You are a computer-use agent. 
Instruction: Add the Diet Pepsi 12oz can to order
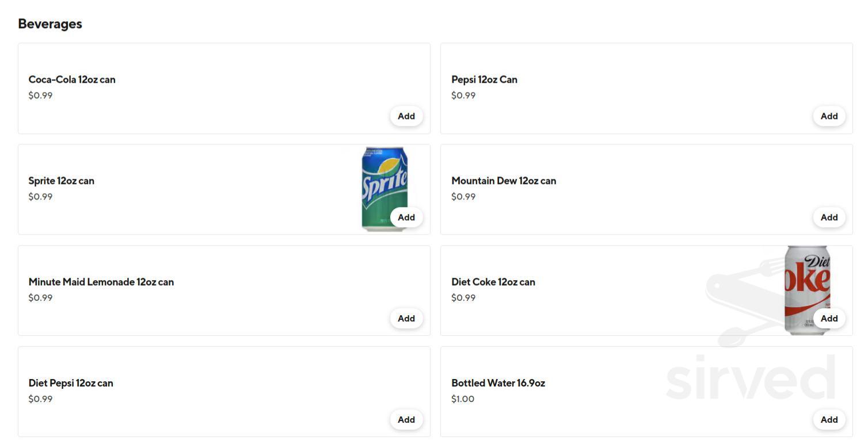(406, 419)
